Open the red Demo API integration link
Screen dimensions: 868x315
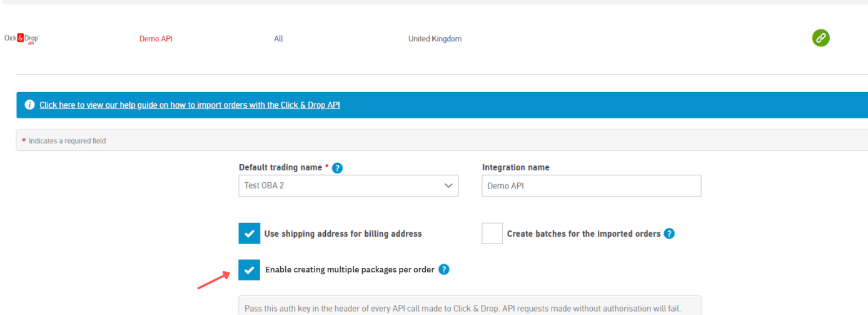[156, 39]
